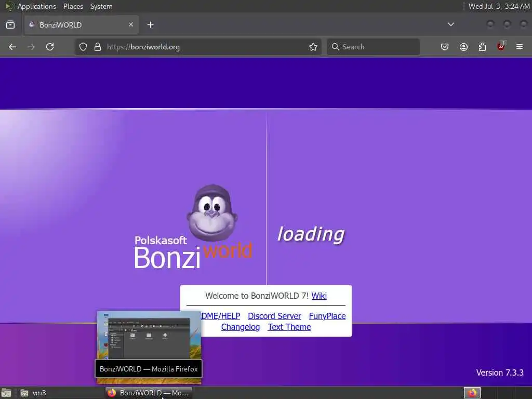The height and width of the screenshot is (399, 532).
Task: Click the site padlock icon
Action: click(98, 47)
